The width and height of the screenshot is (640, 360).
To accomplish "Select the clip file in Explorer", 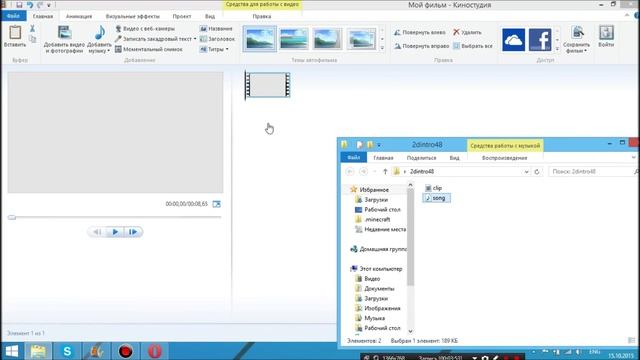I will tap(433, 188).
